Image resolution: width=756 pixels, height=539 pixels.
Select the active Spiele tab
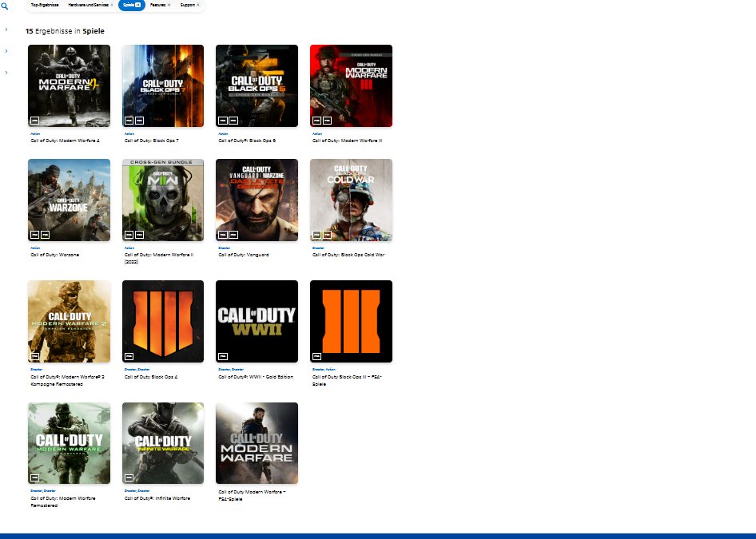tap(132, 5)
